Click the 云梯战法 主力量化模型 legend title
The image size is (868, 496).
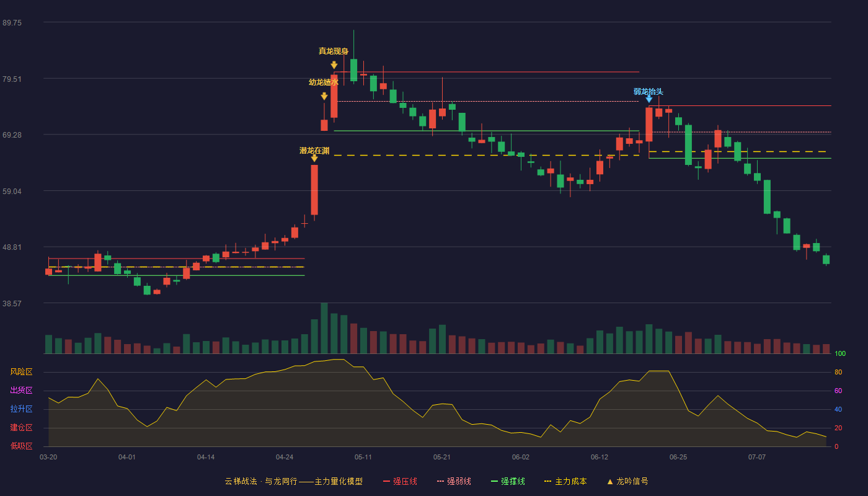(293, 481)
